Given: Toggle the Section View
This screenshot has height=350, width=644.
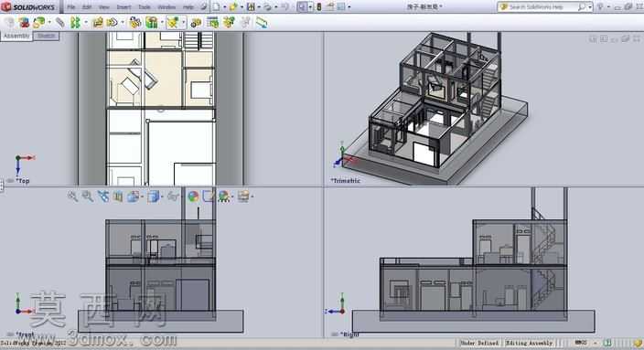Looking at the screenshot, I should click(x=118, y=196).
